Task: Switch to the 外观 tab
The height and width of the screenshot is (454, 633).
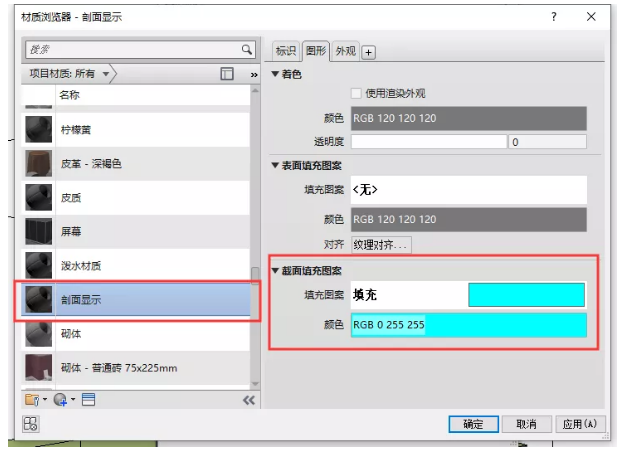Action: click(x=345, y=52)
